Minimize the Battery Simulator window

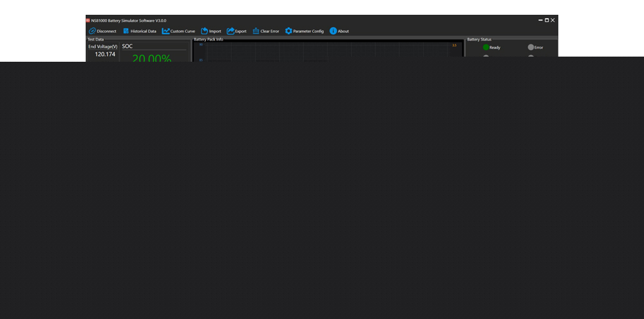(540, 20)
